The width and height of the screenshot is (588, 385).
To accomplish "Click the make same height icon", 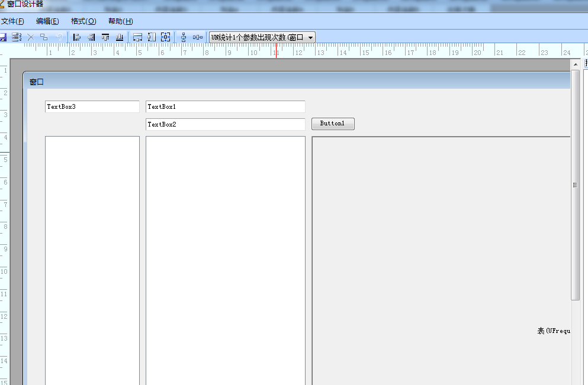I will 152,37.
